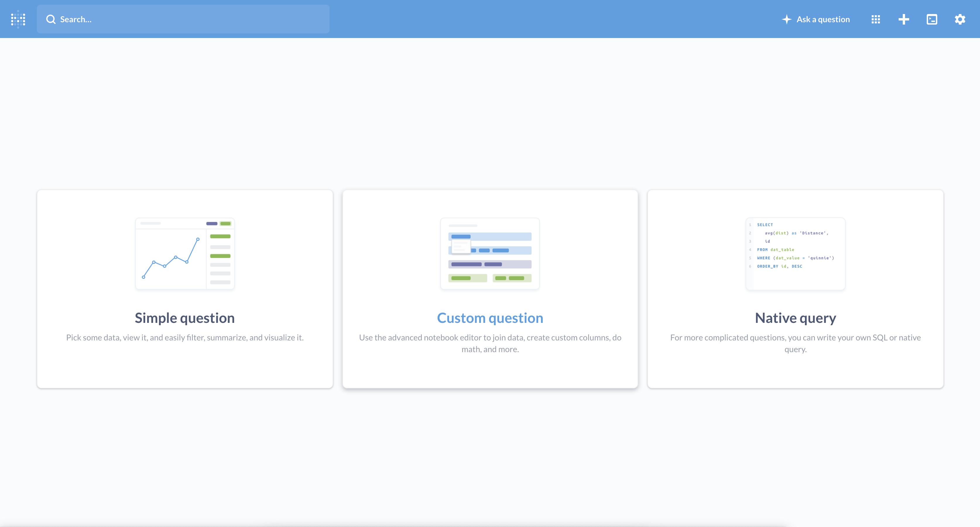Select the Simple question heading
Screen dimensions: 980x527
click(184, 318)
